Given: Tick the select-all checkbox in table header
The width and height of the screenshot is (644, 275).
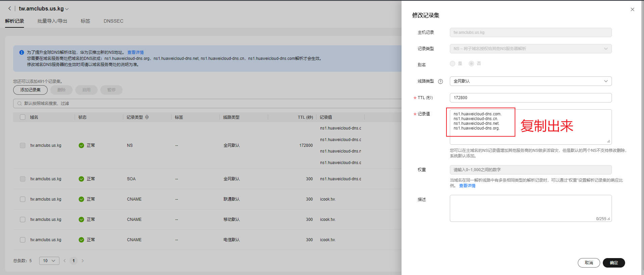Looking at the screenshot, I should tap(23, 117).
